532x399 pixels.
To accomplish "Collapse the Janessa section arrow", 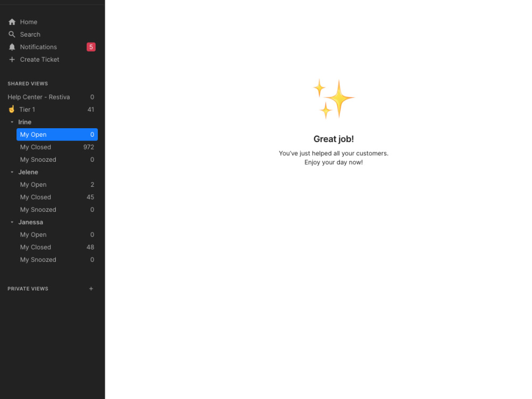I will coord(12,222).
